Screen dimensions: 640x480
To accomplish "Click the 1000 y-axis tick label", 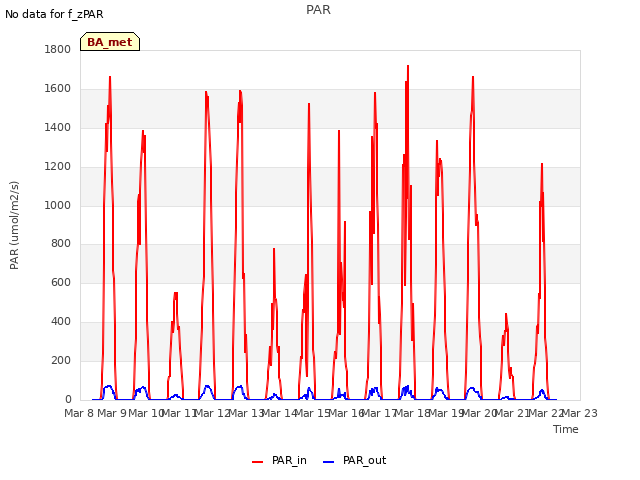I will pos(58,205).
